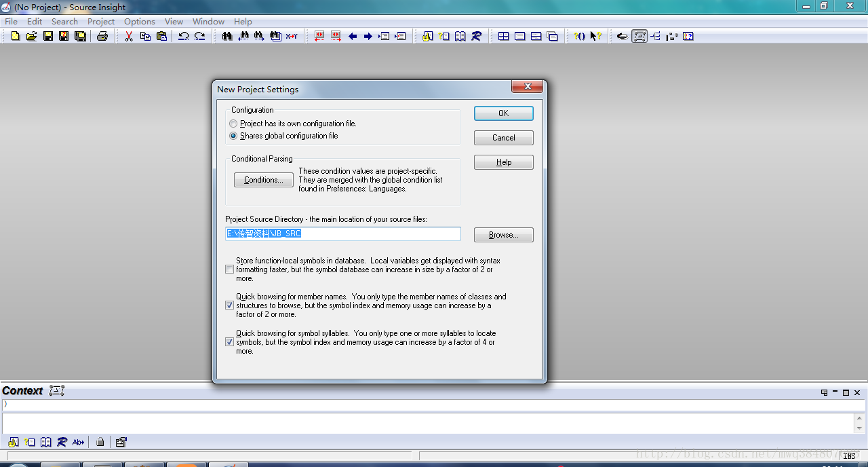Browse for the project source directory
This screenshot has height=467, width=868.
point(504,235)
